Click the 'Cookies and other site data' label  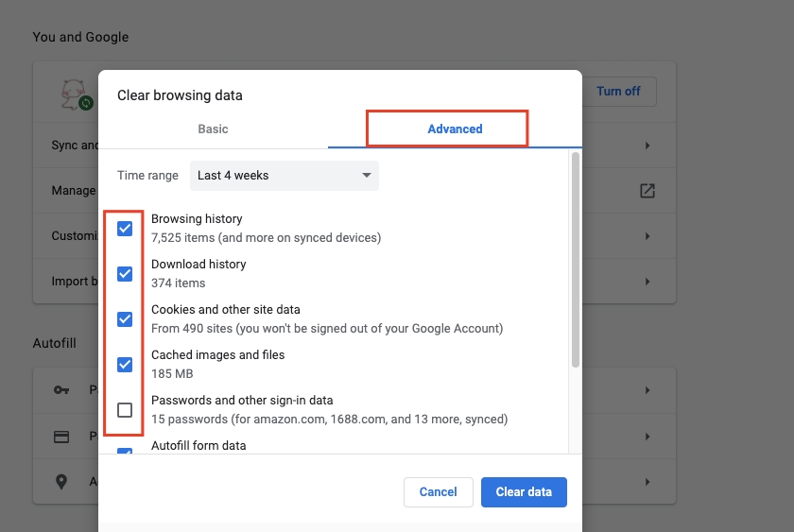point(225,310)
